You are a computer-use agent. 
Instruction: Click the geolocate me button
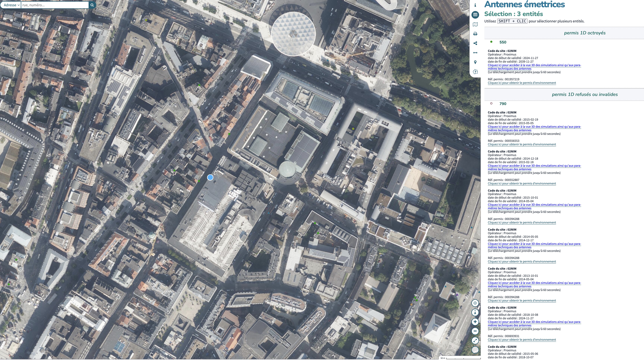tap(475, 303)
